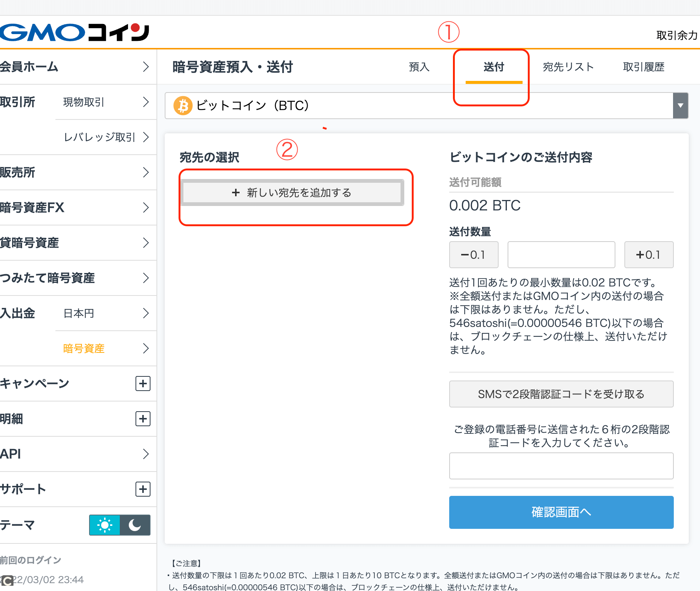The width and height of the screenshot is (700, 591).
Task: Click 取引余力 in the header
Action: point(677,35)
